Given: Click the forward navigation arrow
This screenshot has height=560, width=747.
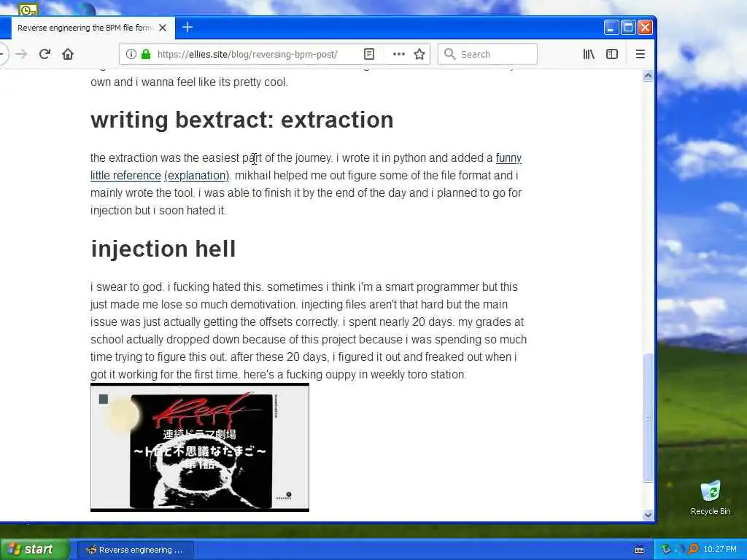Looking at the screenshot, I should click(21, 54).
